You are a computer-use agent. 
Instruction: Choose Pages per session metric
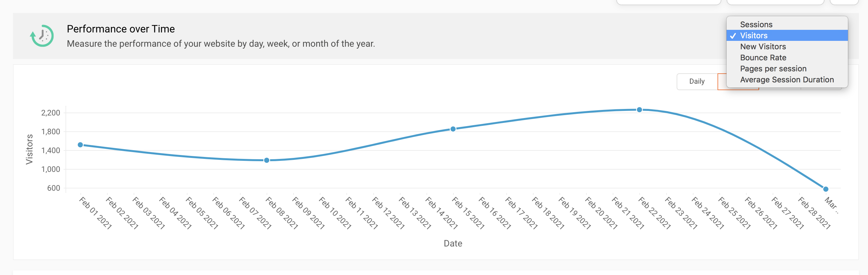click(773, 69)
